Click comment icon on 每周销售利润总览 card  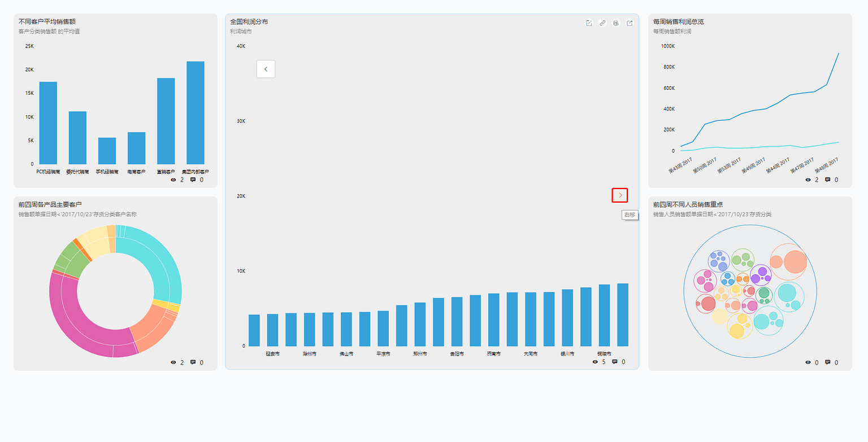827,180
